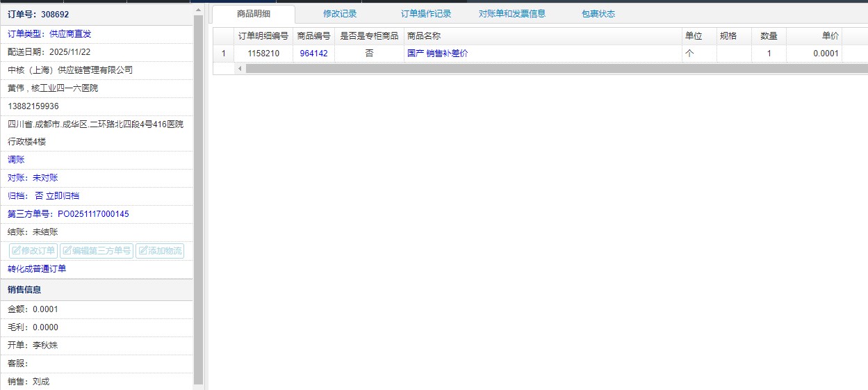Click the 添加物流 button

point(160,251)
